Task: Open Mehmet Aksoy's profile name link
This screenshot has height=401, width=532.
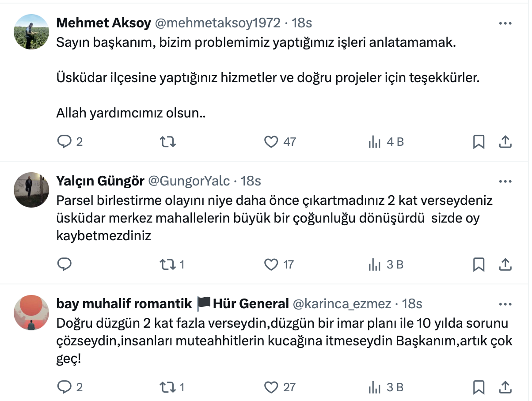Action: pyautogui.click(x=104, y=23)
